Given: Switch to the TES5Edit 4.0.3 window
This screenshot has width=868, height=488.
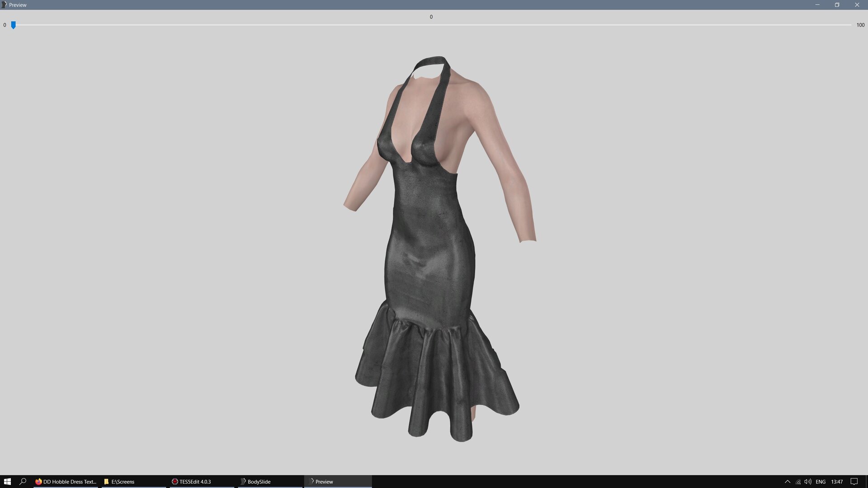Looking at the screenshot, I should tap(203, 482).
